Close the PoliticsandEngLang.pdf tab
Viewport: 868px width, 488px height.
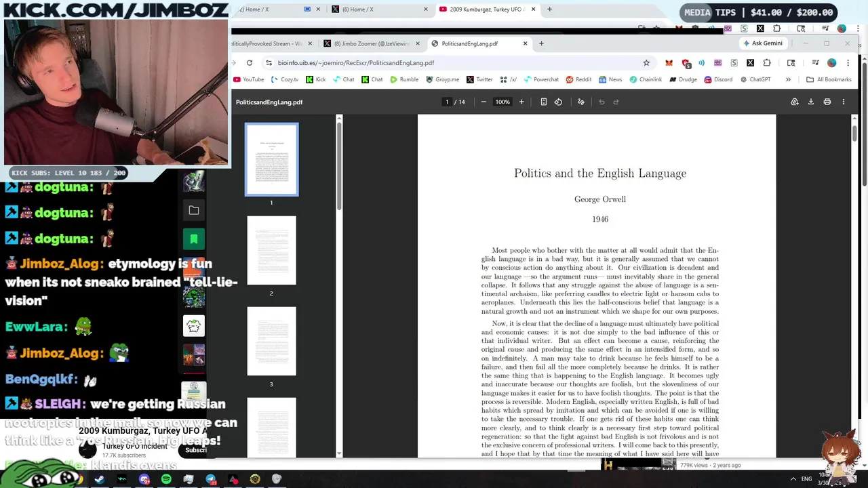tap(525, 43)
